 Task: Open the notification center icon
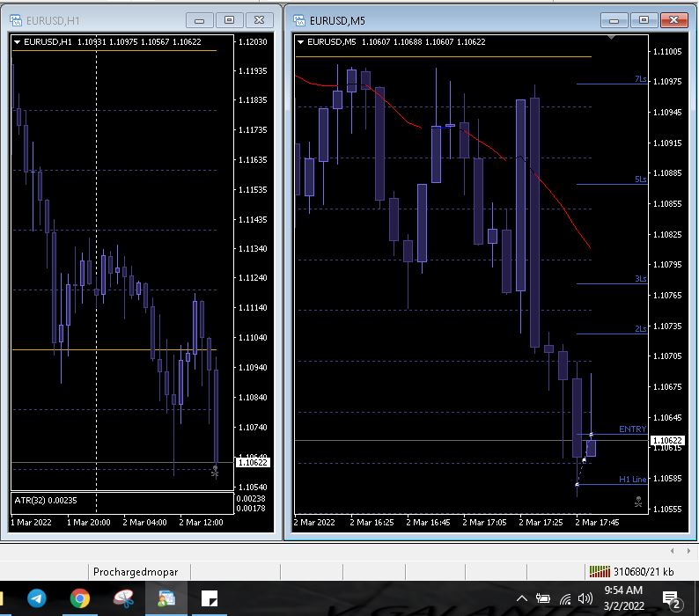(671, 599)
